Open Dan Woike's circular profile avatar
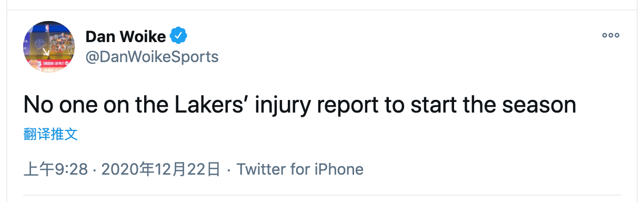 [x=49, y=47]
